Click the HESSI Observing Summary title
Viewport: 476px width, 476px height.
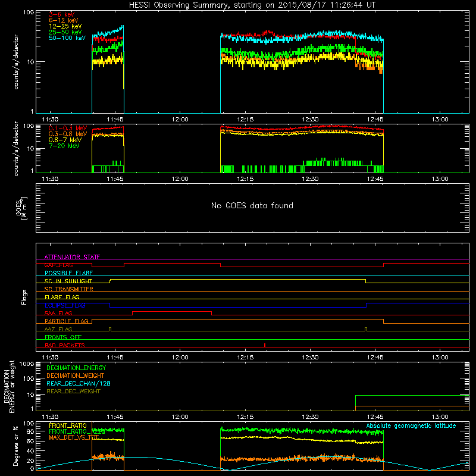tap(252, 5)
